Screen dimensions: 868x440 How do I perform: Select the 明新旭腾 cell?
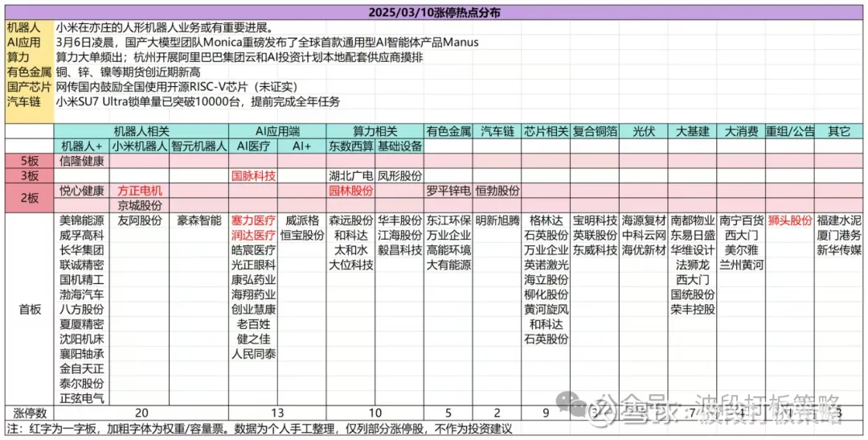pos(497,220)
